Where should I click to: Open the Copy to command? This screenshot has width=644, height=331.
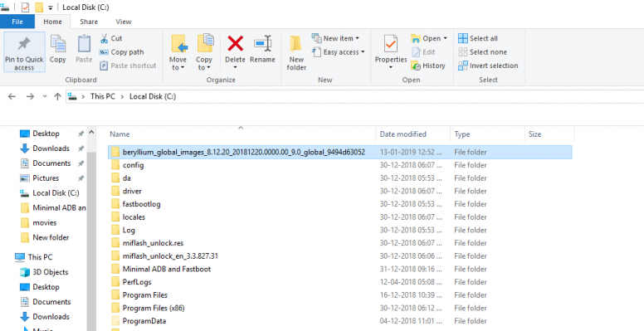[204, 52]
